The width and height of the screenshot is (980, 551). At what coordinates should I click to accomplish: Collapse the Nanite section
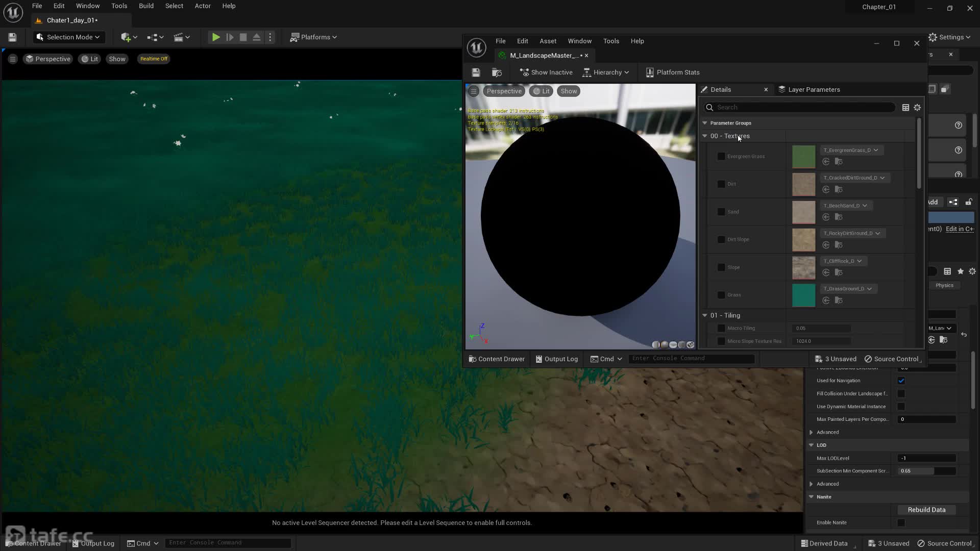point(811,497)
